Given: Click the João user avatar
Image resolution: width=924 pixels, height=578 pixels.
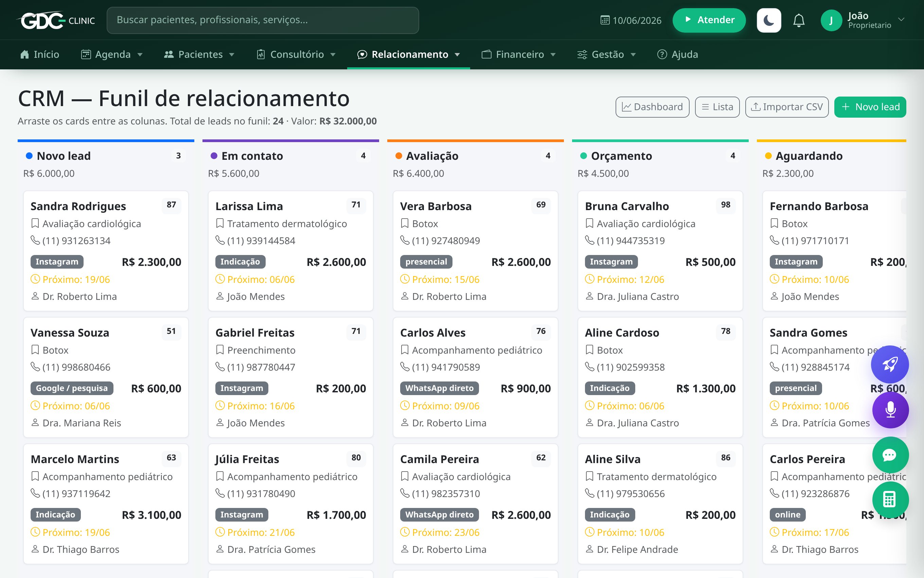Looking at the screenshot, I should pos(831,20).
